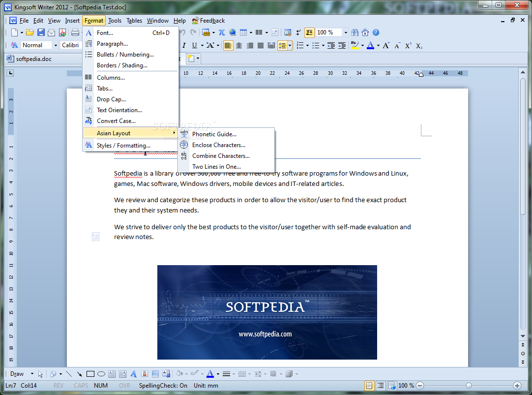This screenshot has height=395, width=532.
Task: Click the hyperlink globe icon
Action: 233,32
